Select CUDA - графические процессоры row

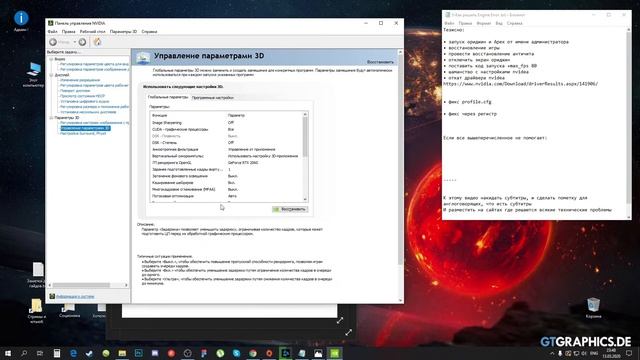coord(227,129)
